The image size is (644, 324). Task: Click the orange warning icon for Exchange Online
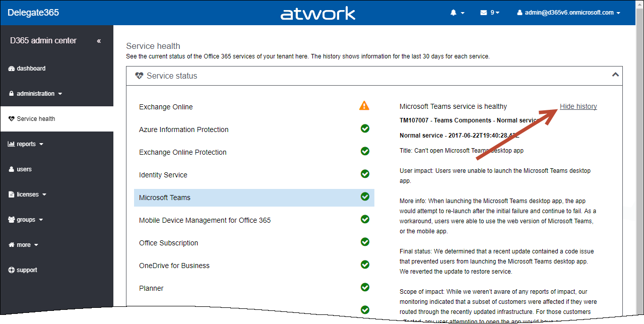point(364,106)
